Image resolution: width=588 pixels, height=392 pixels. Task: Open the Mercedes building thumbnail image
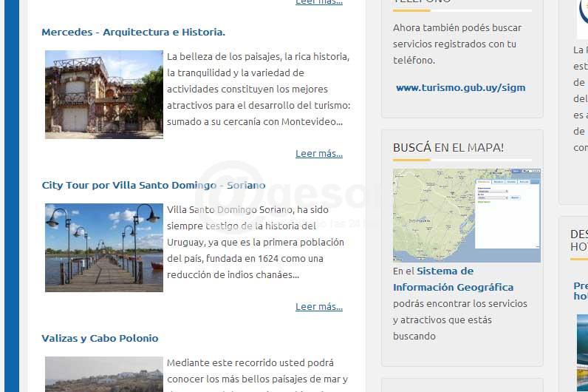[x=103, y=95]
